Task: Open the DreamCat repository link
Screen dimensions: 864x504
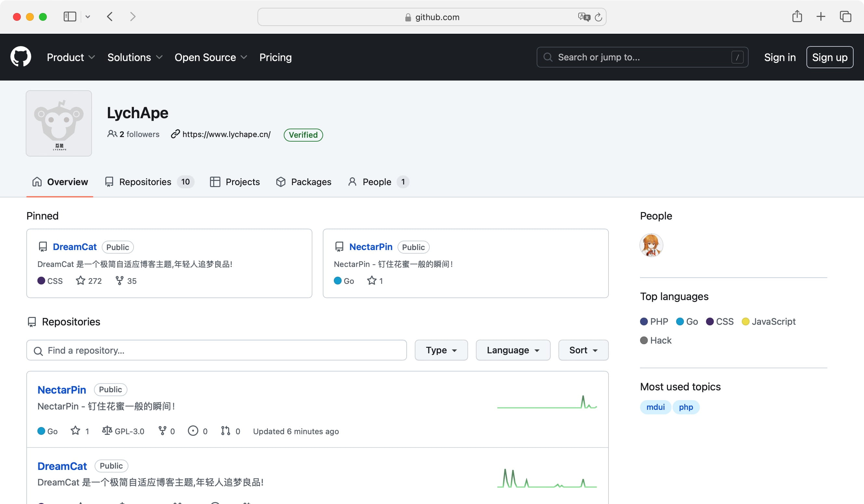Action: tap(62, 466)
